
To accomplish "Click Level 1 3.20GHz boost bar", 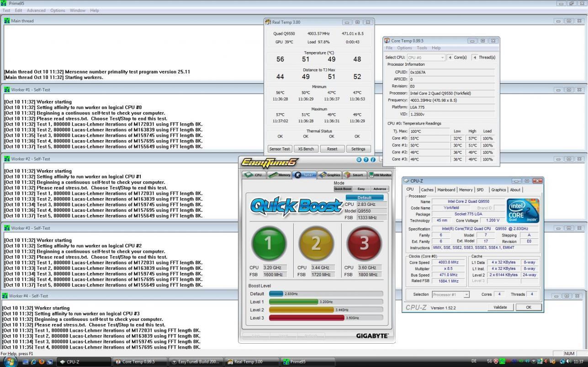I will click(326, 302).
